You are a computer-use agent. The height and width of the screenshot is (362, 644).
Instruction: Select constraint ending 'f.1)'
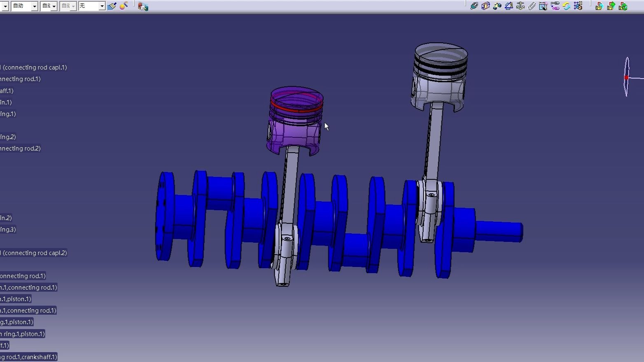point(4,345)
